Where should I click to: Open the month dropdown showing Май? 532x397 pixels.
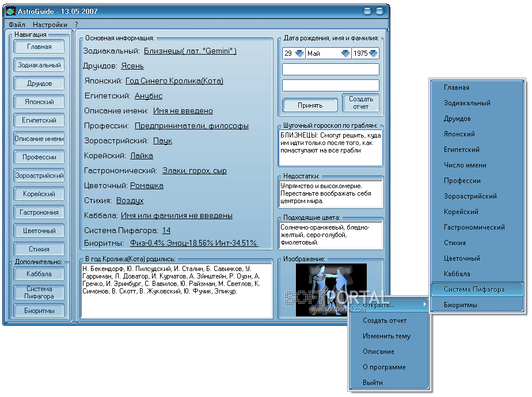tap(345, 54)
